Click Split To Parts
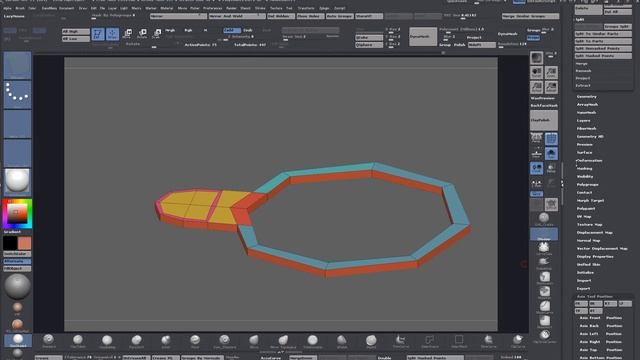The width and height of the screenshot is (640, 360). (603, 41)
